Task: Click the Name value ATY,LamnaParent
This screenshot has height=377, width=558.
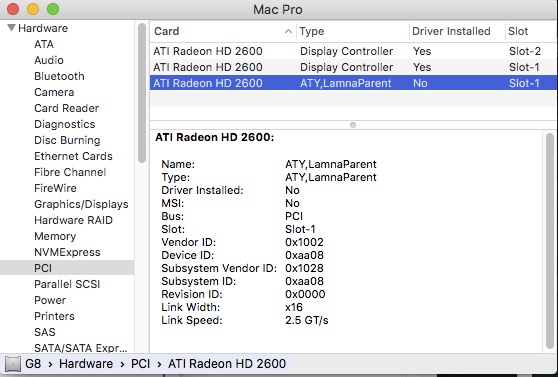Action: (331, 164)
